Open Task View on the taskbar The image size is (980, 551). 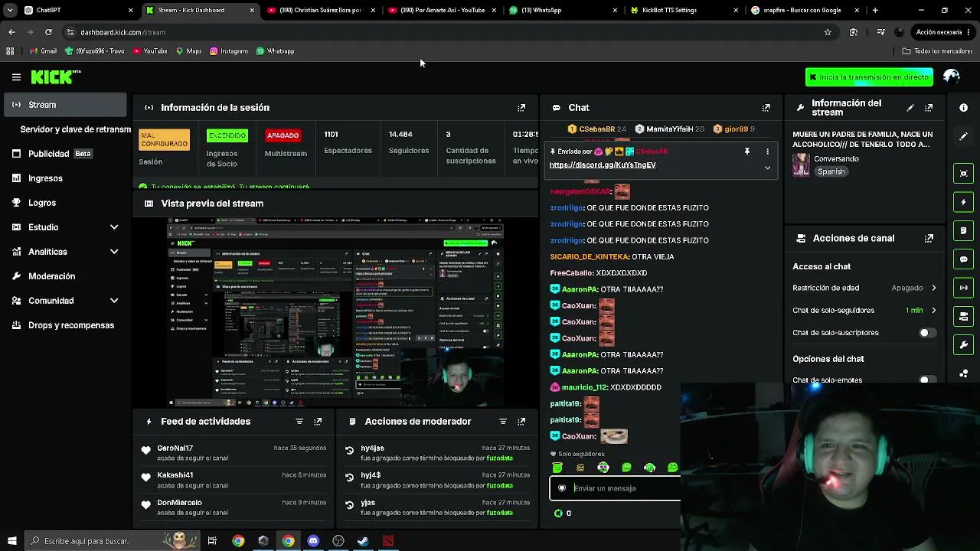pos(212,541)
